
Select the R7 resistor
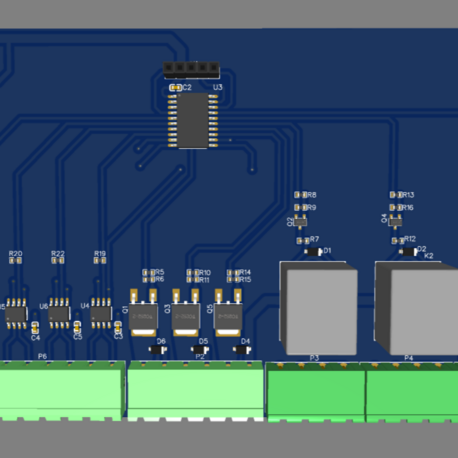point(303,240)
